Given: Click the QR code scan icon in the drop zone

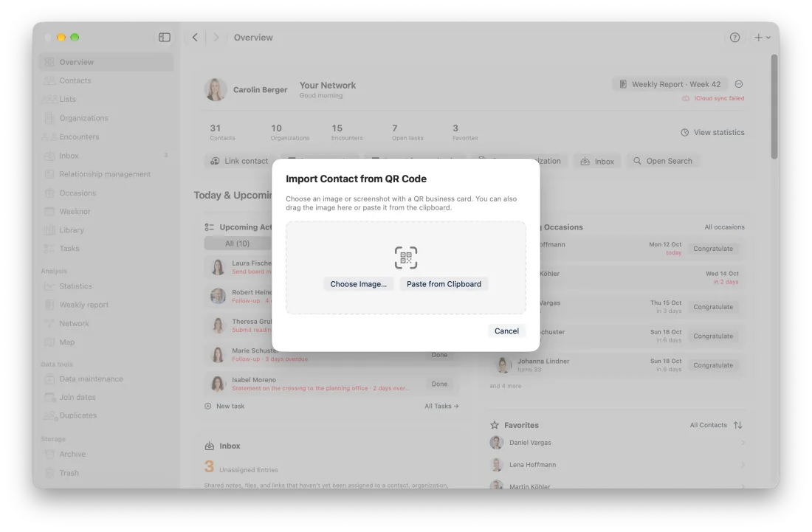Looking at the screenshot, I should (x=405, y=258).
